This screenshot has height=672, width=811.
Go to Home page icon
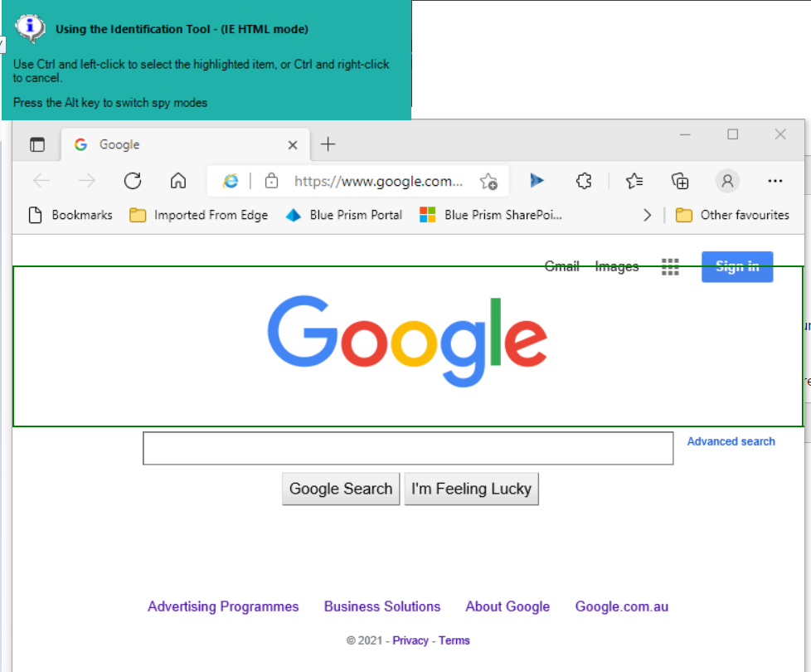[178, 181]
